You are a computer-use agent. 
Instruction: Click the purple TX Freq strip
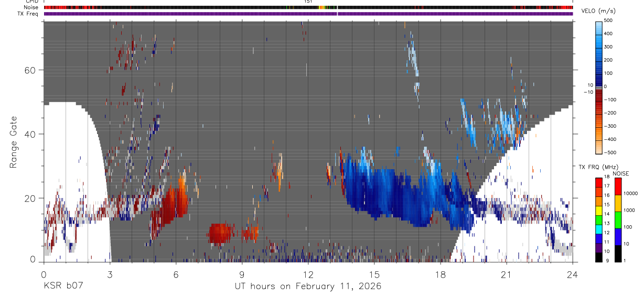308,14
